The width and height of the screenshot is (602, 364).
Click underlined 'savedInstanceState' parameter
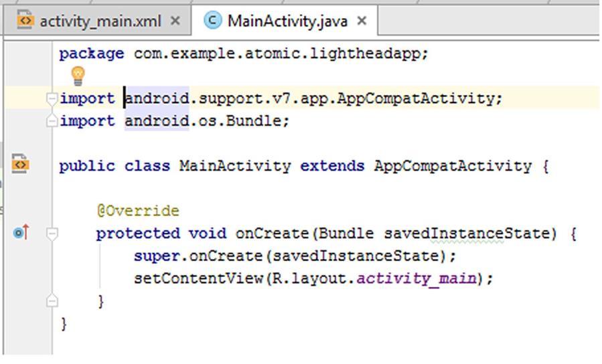point(467,234)
